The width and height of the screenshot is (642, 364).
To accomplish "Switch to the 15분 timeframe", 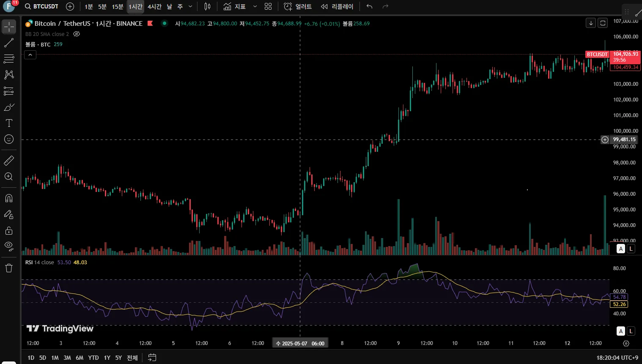I will coord(118,6).
